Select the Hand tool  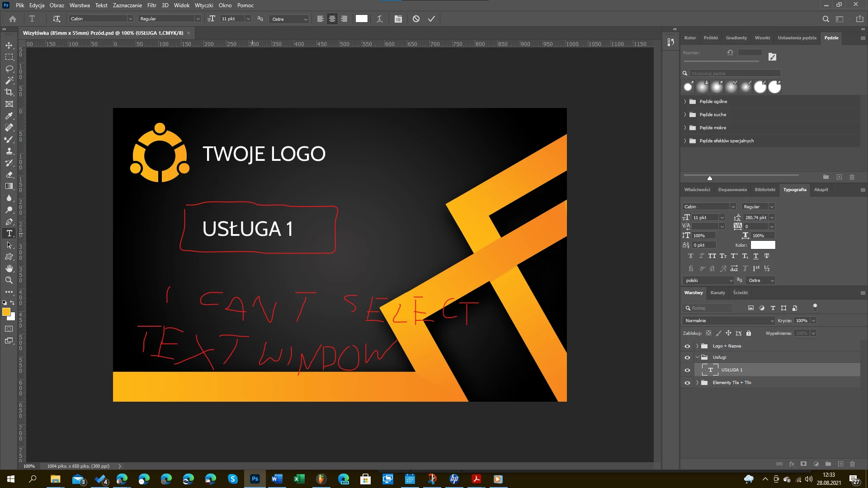tap(9, 268)
